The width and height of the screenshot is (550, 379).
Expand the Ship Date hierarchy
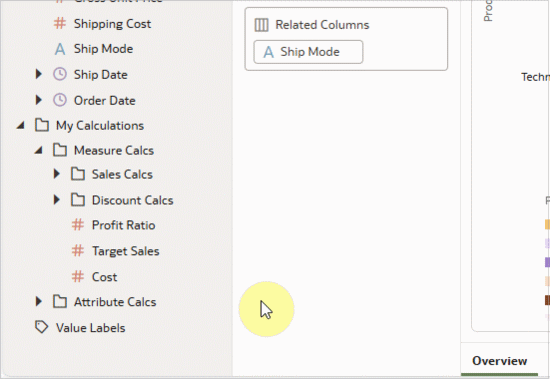pos(39,74)
